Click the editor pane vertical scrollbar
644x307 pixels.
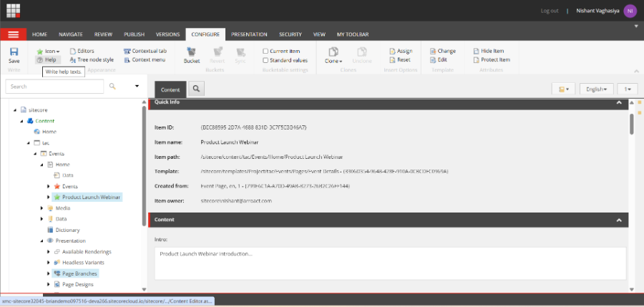click(x=632, y=124)
